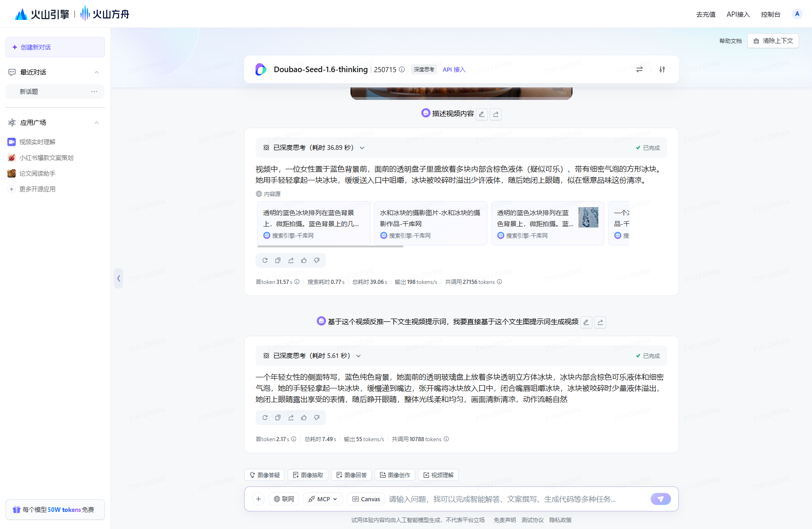
Task: Open the model parameter settings icon
Action: (x=662, y=69)
